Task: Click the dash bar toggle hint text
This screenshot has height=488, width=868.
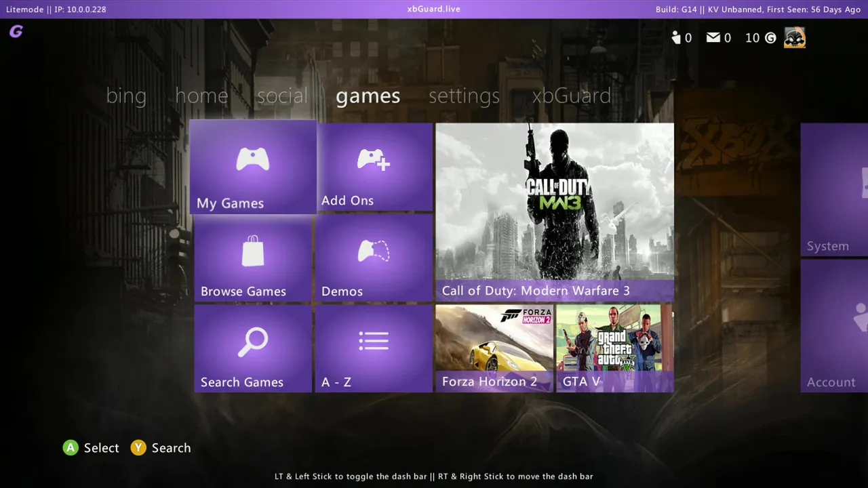Action: coord(434,476)
